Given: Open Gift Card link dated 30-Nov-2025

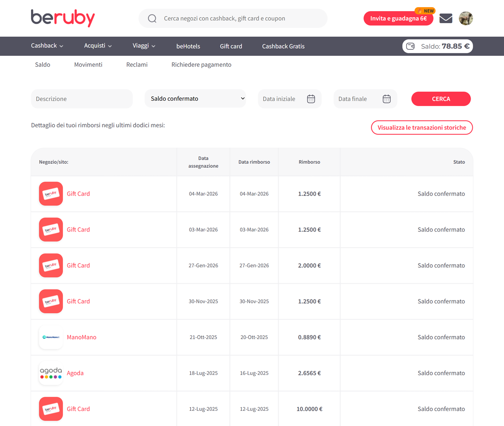Looking at the screenshot, I should pyautogui.click(x=78, y=301).
